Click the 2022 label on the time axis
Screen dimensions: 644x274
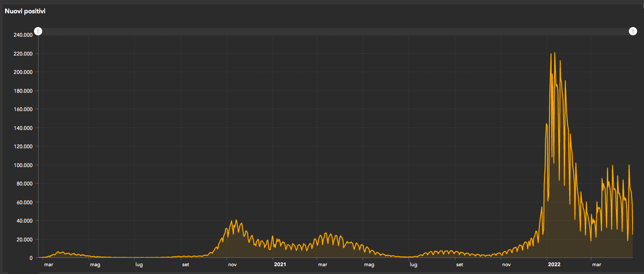(x=553, y=265)
